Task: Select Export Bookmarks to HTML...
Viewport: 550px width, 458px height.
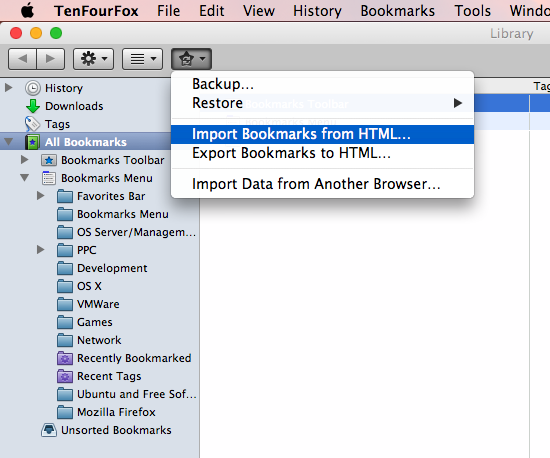Action: coord(322,153)
